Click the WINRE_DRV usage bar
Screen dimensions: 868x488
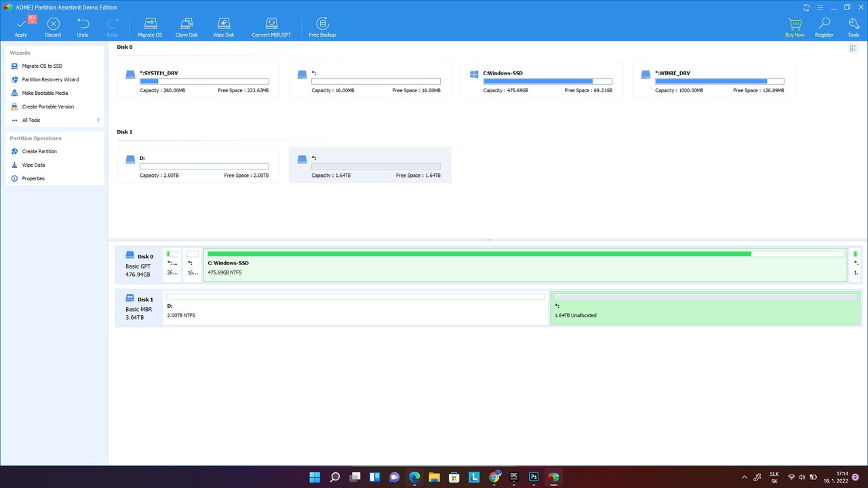(x=719, y=81)
